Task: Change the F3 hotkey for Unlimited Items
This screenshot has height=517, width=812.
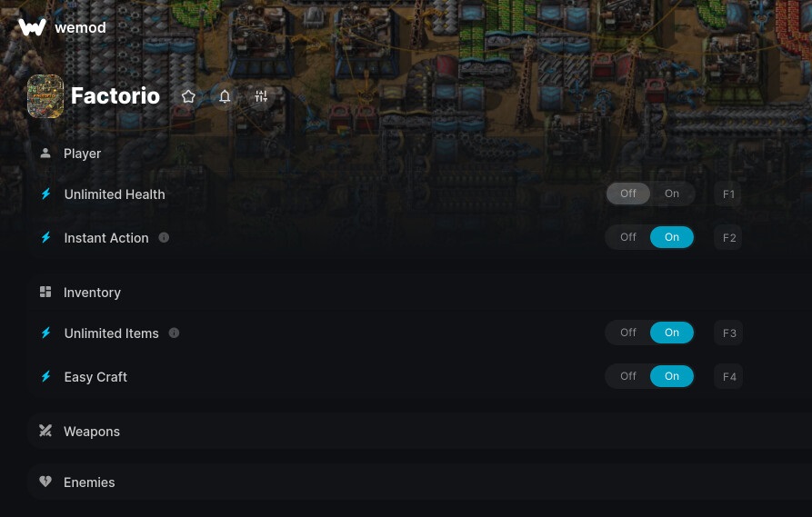Action: (x=728, y=333)
